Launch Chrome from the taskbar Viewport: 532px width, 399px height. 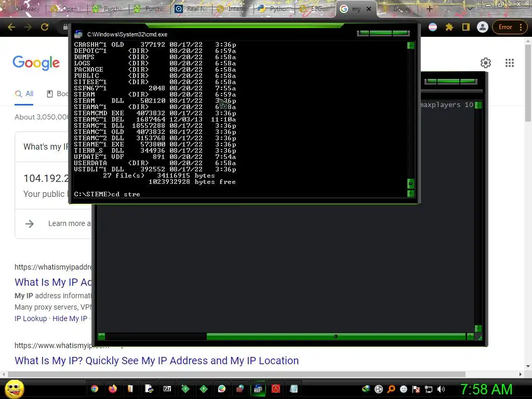click(95, 389)
